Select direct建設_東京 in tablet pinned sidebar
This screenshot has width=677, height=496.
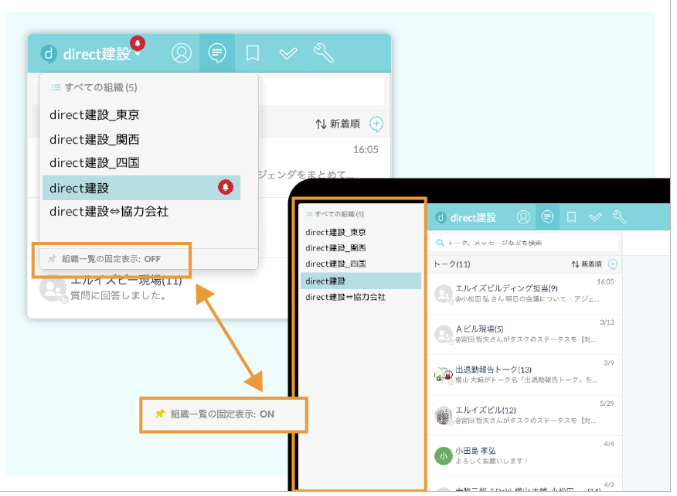click(335, 232)
